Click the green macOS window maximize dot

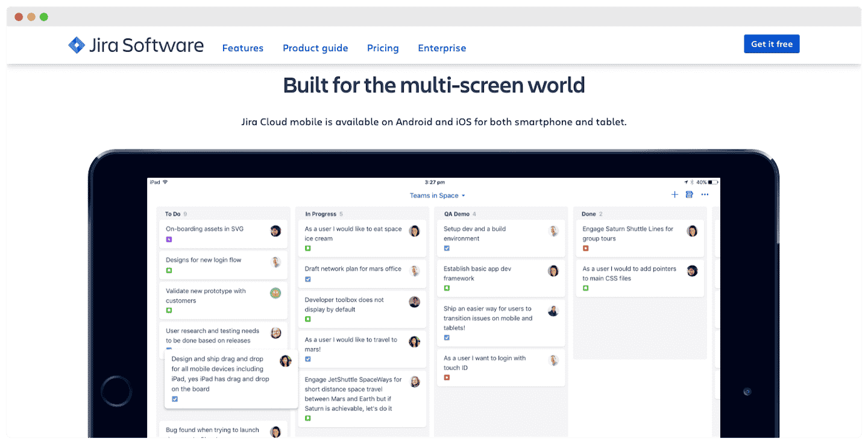[44, 17]
